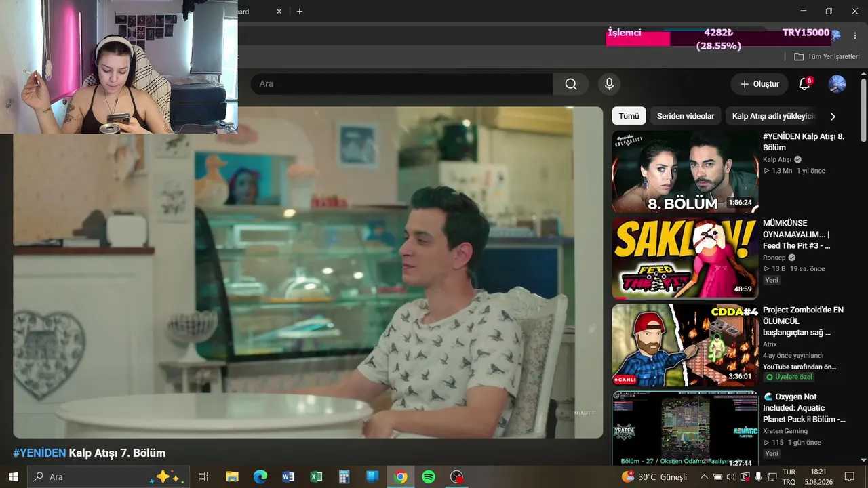Click the tray icon between volume and microphone

click(x=745, y=476)
